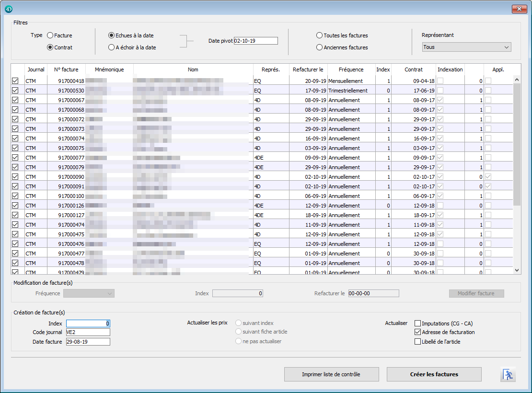Enable 'Libellé de l'article' checkbox
The height and width of the screenshot is (393, 532).
(418, 342)
